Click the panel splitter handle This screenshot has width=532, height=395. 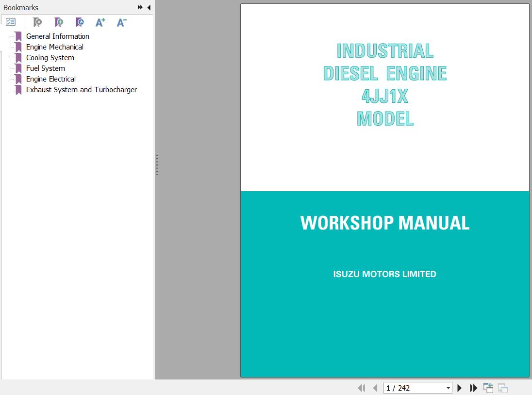tap(157, 164)
